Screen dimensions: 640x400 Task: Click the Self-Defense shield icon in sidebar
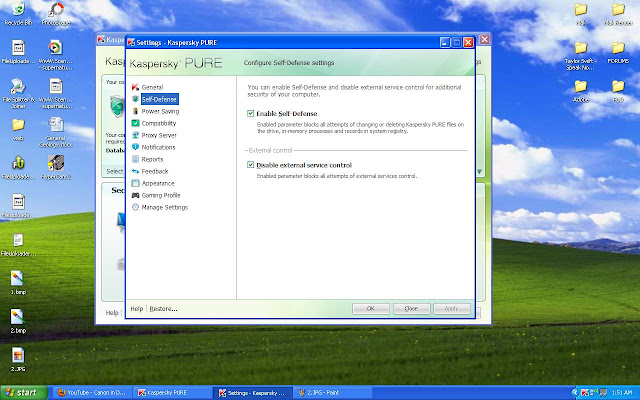point(135,99)
